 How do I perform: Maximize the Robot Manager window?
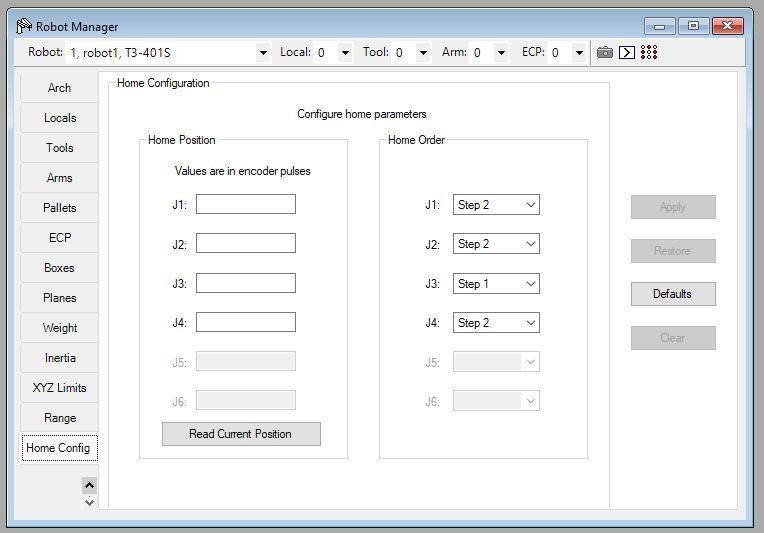tap(693, 26)
